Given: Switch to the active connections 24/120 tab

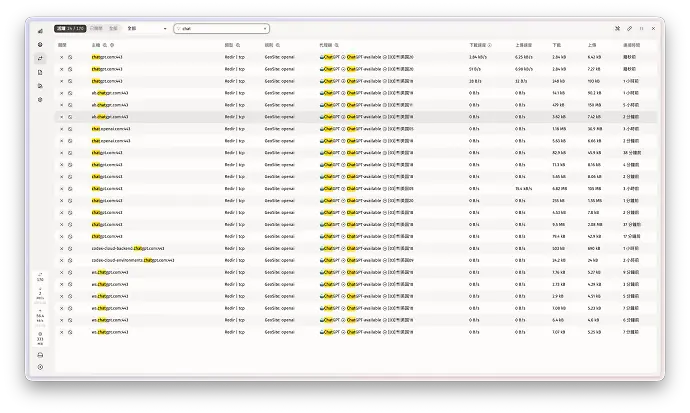Looking at the screenshot, I should pos(70,29).
